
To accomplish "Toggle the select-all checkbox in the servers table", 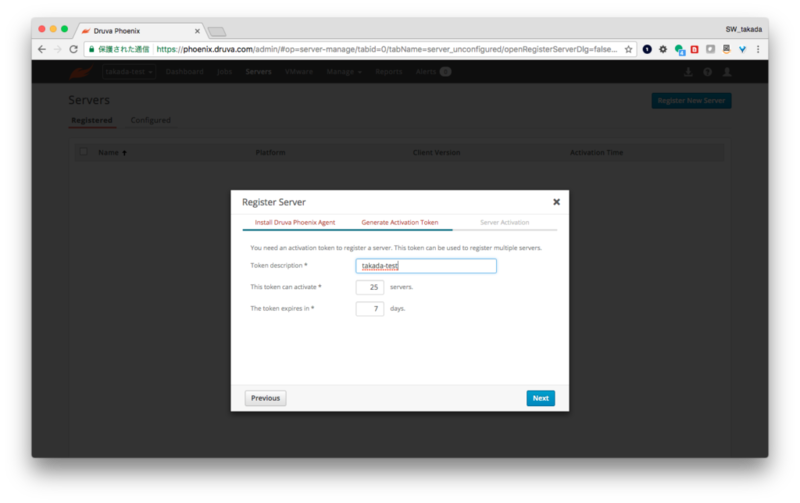I will (x=84, y=152).
